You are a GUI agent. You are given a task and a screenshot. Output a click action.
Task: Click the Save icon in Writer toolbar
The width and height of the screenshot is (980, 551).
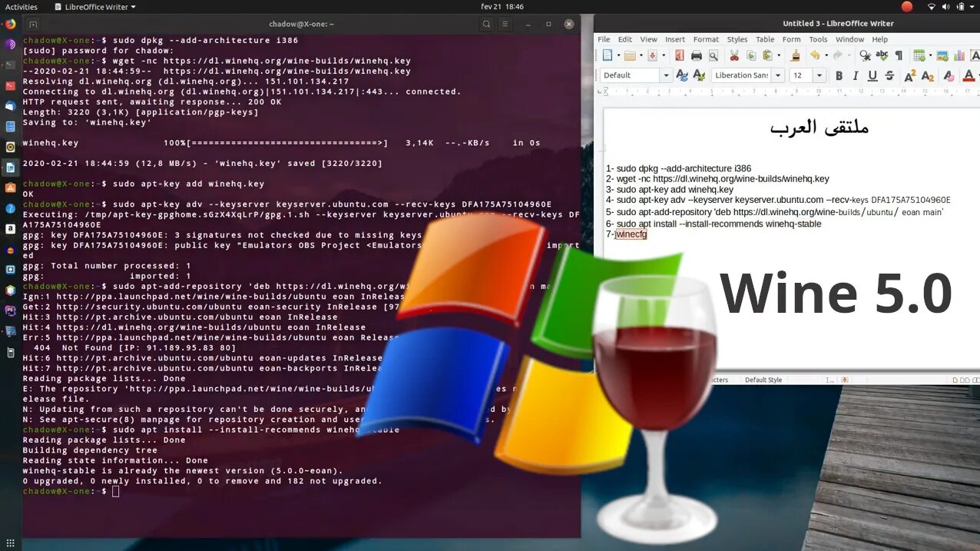pyautogui.click(x=653, y=55)
